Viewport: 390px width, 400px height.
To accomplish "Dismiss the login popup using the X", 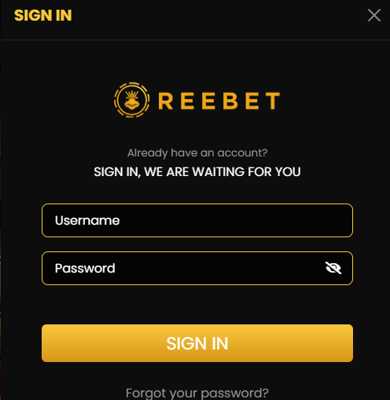I will pyautogui.click(x=374, y=15).
